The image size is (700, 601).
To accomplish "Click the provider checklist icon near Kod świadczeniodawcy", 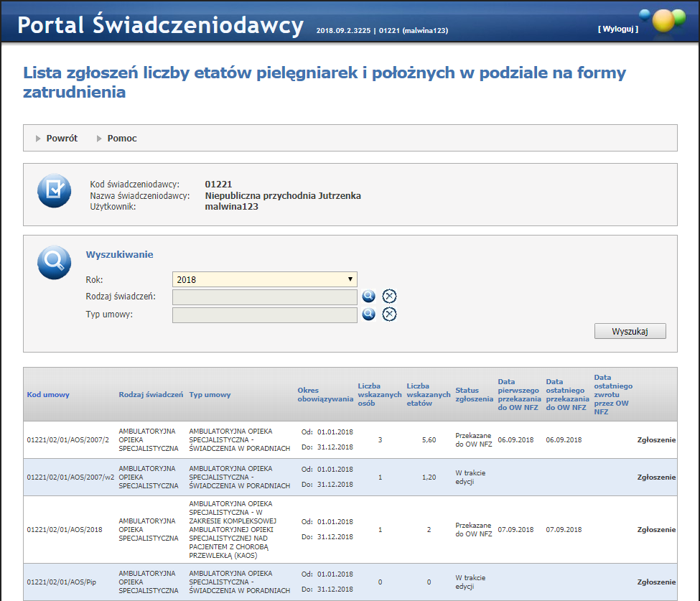I will tap(55, 191).
